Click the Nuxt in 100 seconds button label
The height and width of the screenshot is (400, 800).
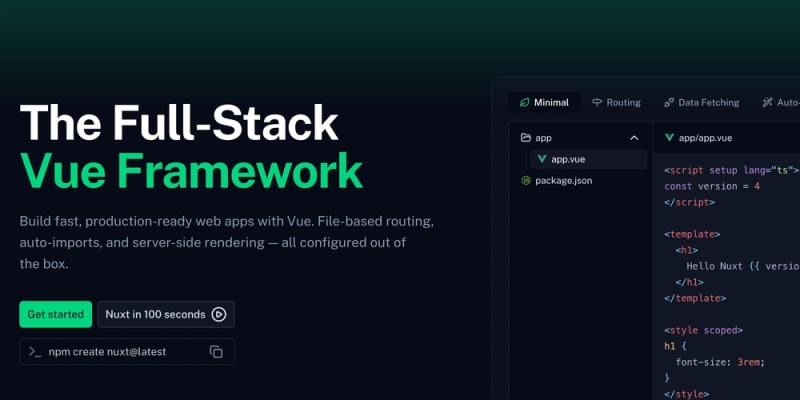pyautogui.click(x=155, y=314)
